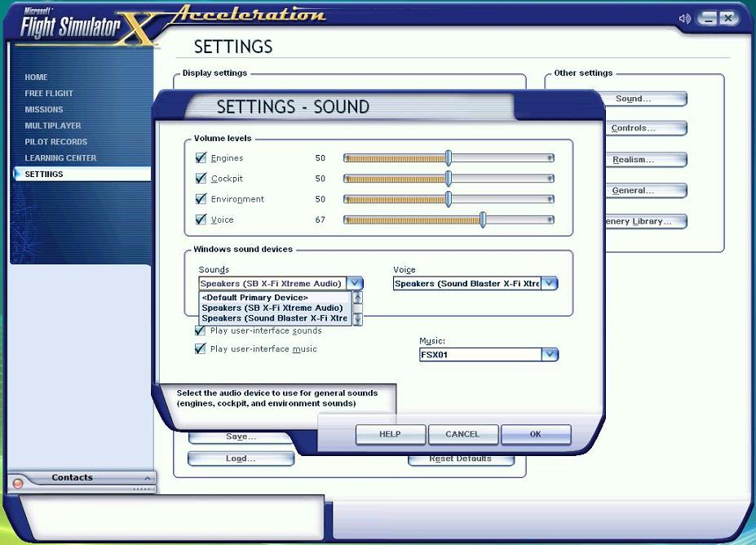Go to Learning Center in sidebar

pos(60,158)
